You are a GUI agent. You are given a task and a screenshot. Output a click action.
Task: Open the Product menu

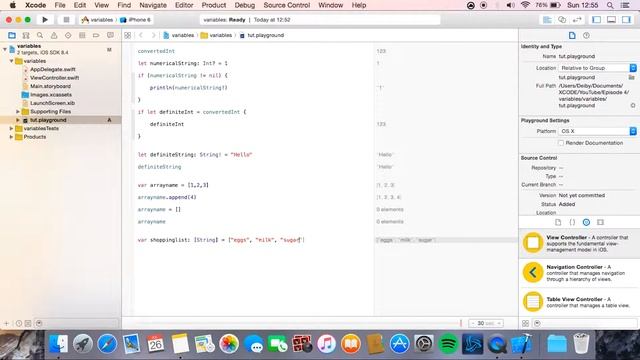213,5
